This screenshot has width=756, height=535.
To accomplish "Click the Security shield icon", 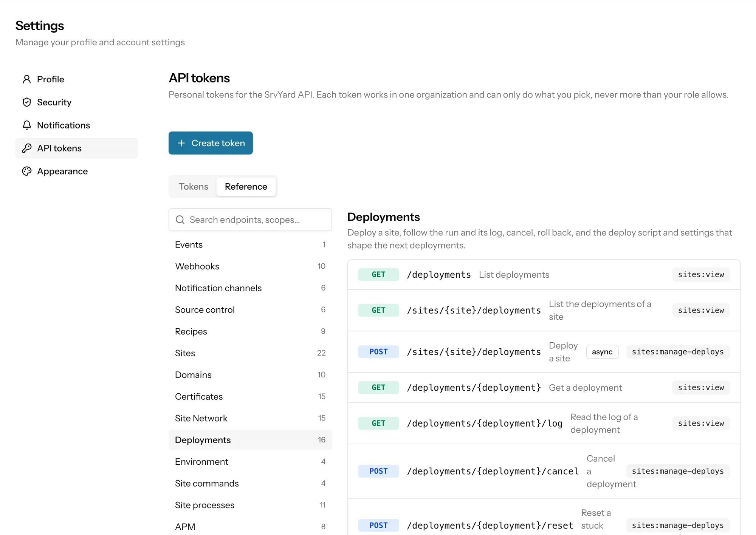I will (27, 102).
